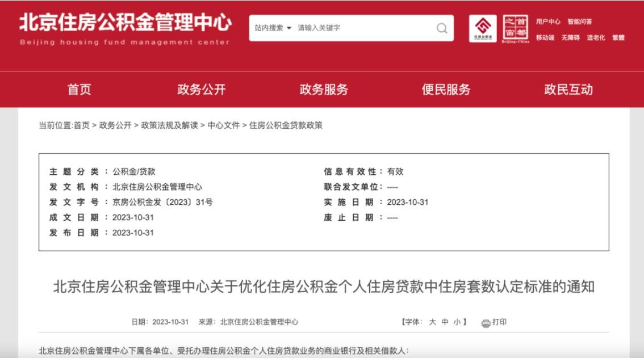This screenshot has height=358, width=644.
Task: Click 中心文件 in breadcrumb
Action: [223, 125]
